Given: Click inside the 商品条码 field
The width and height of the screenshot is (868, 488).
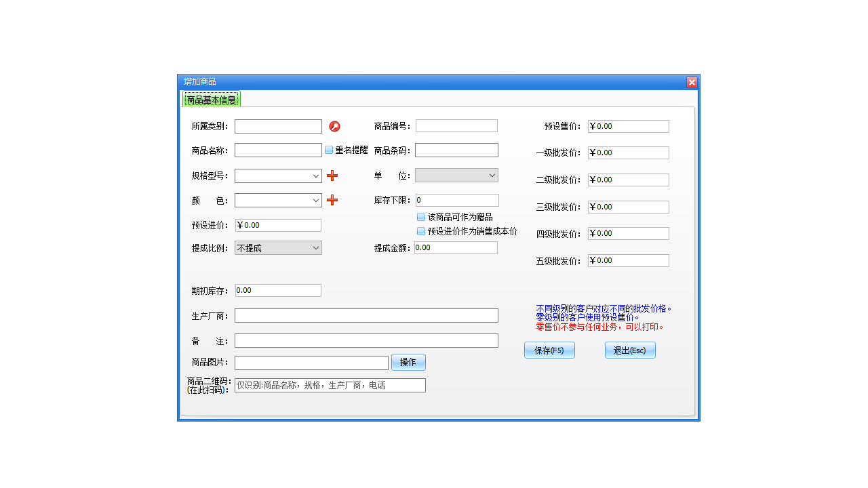Looking at the screenshot, I should pyautogui.click(x=456, y=150).
